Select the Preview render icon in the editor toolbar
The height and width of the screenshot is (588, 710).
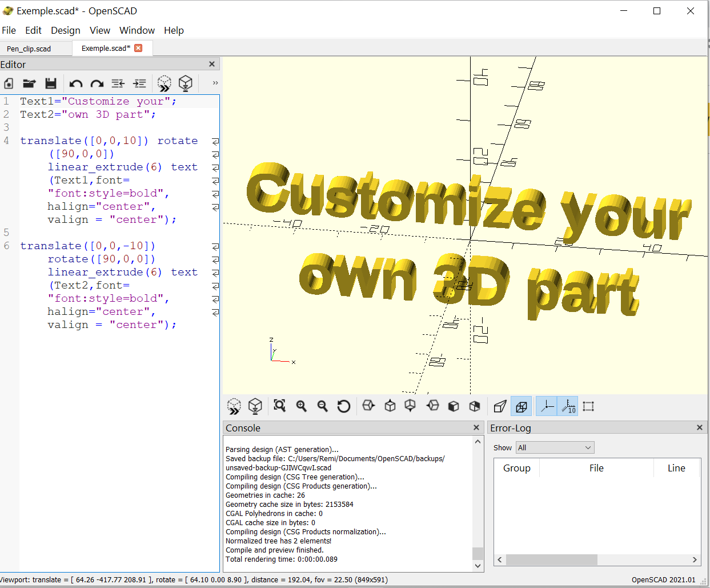tap(164, 83)
